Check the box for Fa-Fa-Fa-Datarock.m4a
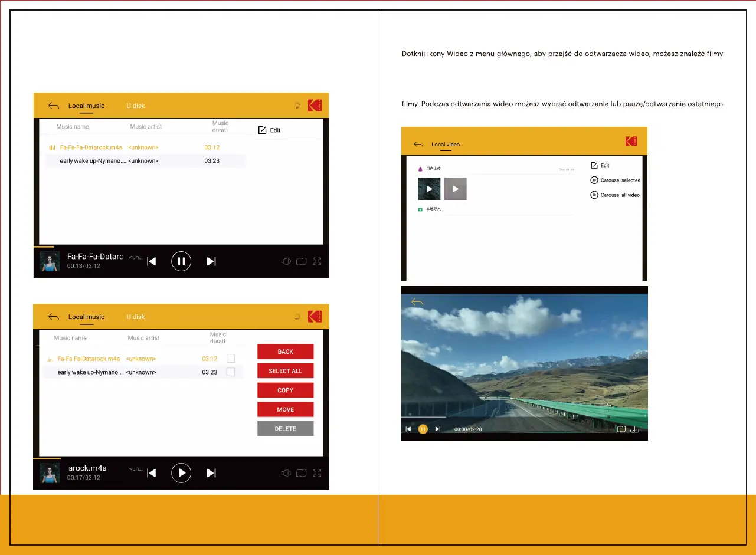756x555 pixels. [x=231, y=359]
